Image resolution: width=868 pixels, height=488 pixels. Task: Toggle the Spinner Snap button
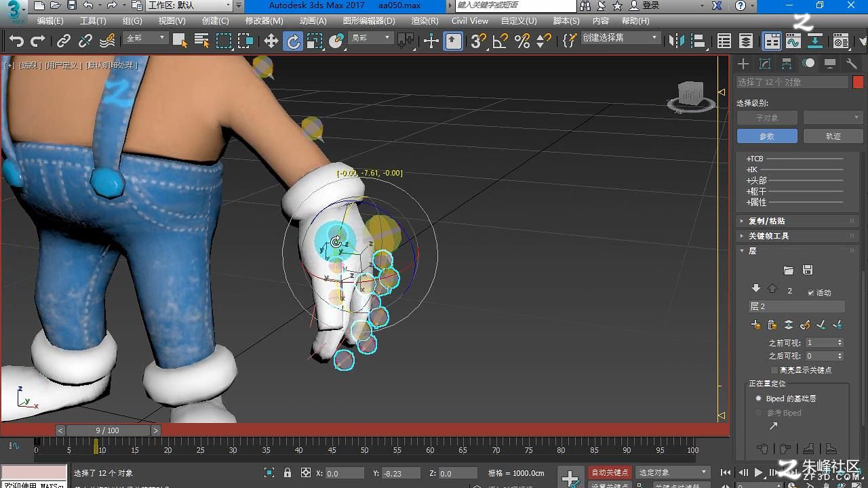[544, 41]
